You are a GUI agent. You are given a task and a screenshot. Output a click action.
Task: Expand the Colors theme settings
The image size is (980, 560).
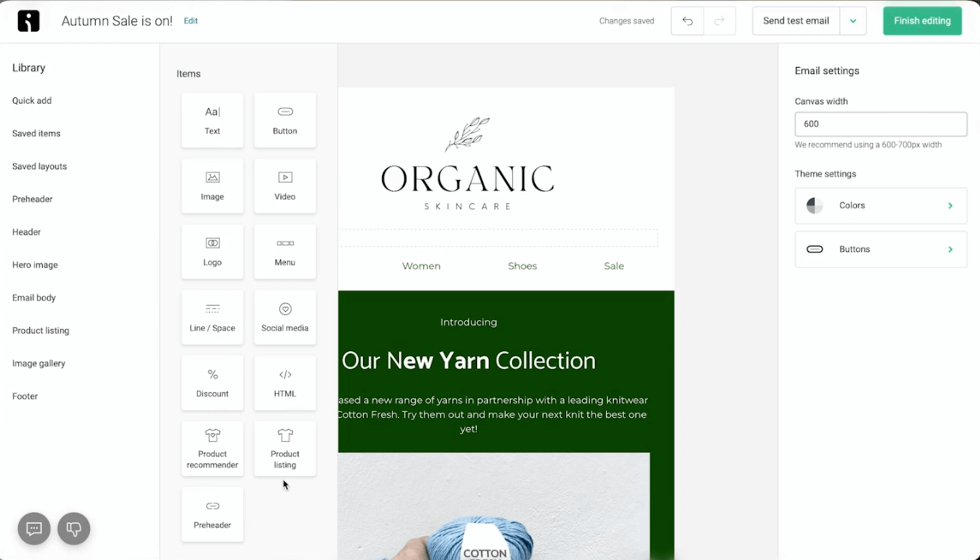[881, 205]
